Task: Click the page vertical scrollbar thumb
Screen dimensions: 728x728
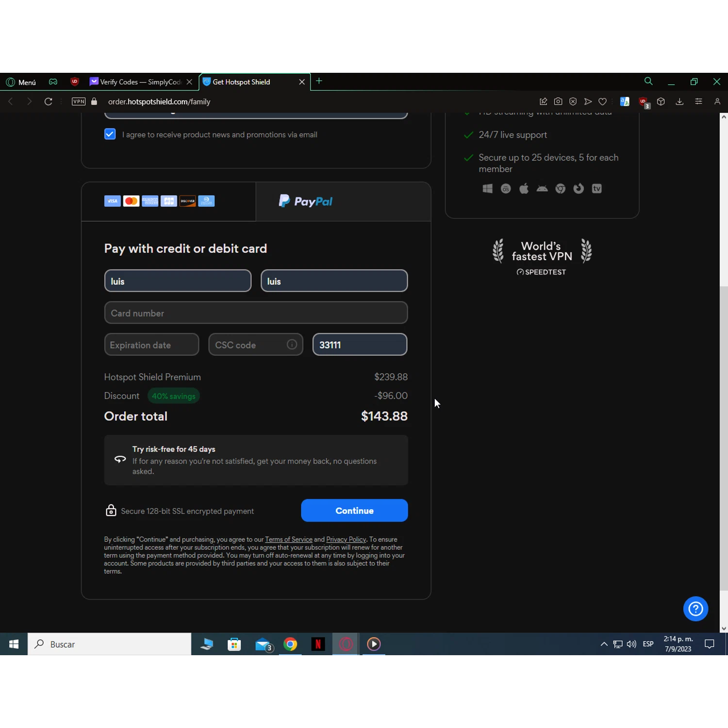Action: coord(724,438)
